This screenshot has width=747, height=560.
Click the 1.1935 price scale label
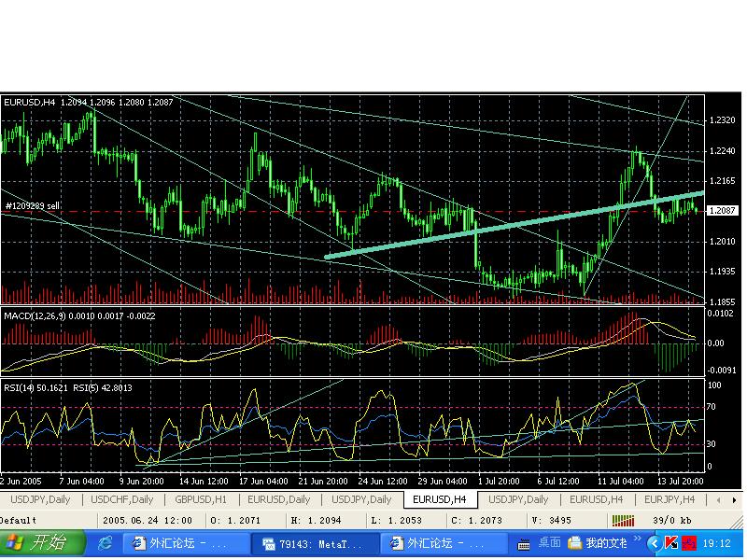[722, 272]
